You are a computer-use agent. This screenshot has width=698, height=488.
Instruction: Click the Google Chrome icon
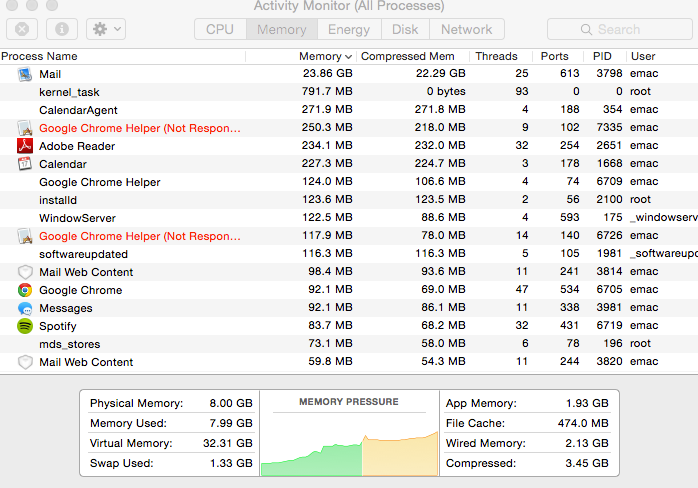(25, 290)
